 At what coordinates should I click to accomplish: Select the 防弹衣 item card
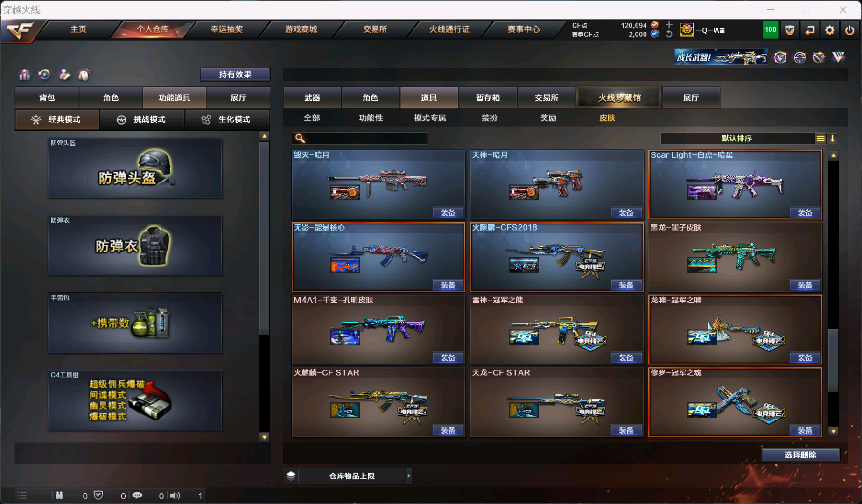(135, 245)
